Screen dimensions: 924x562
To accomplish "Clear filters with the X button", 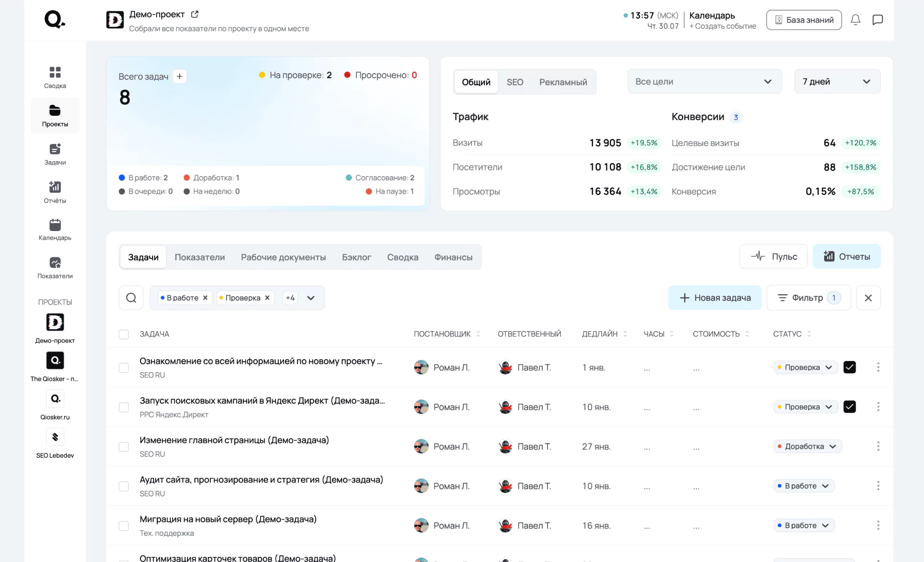I will point(869,298).
